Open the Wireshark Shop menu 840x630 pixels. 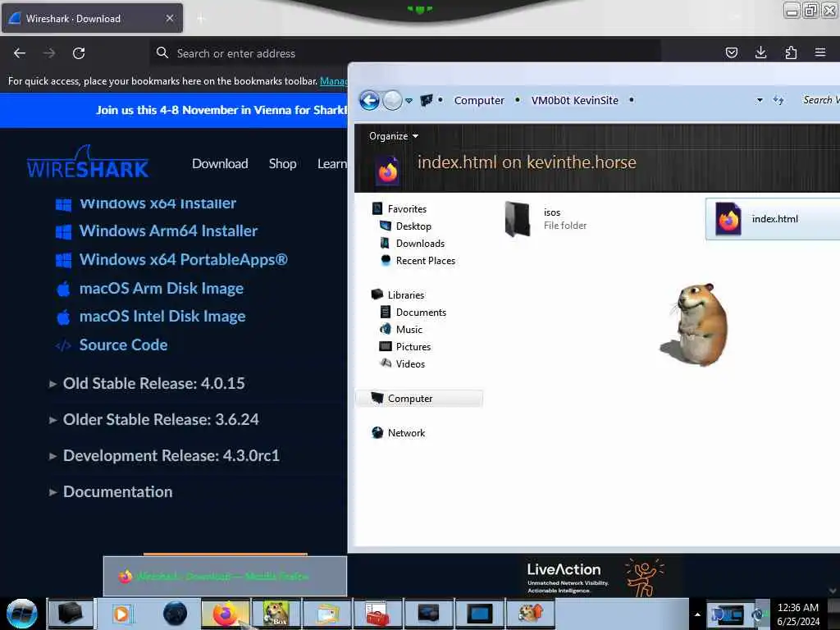click(282, 163)
